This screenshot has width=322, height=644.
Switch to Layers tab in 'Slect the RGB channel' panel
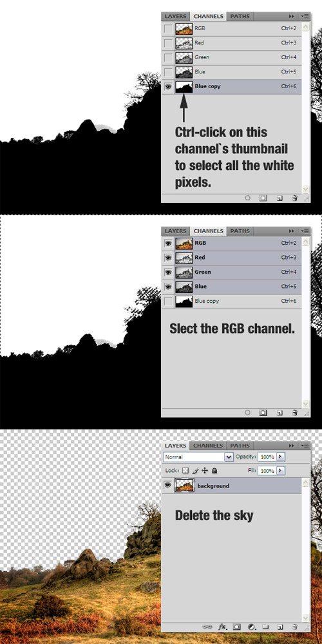click(x=175, y=231)
